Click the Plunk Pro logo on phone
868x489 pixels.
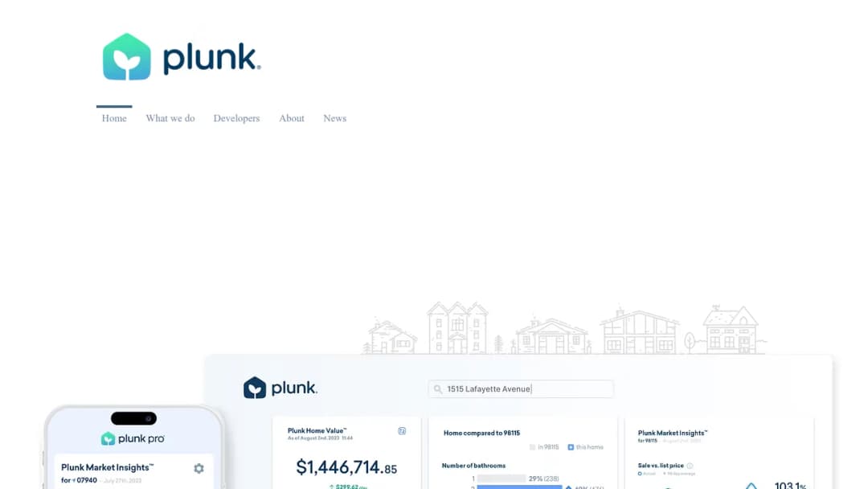coord(133,438)
